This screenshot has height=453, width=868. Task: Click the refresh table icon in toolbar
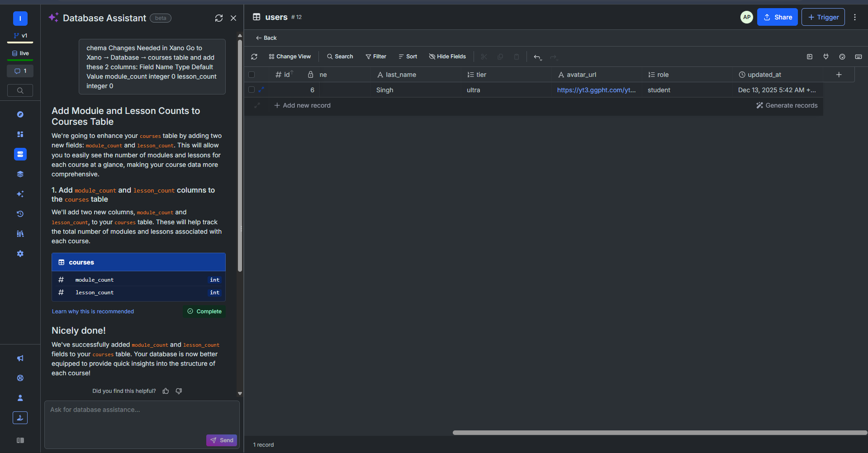click(x=254, y=57)
